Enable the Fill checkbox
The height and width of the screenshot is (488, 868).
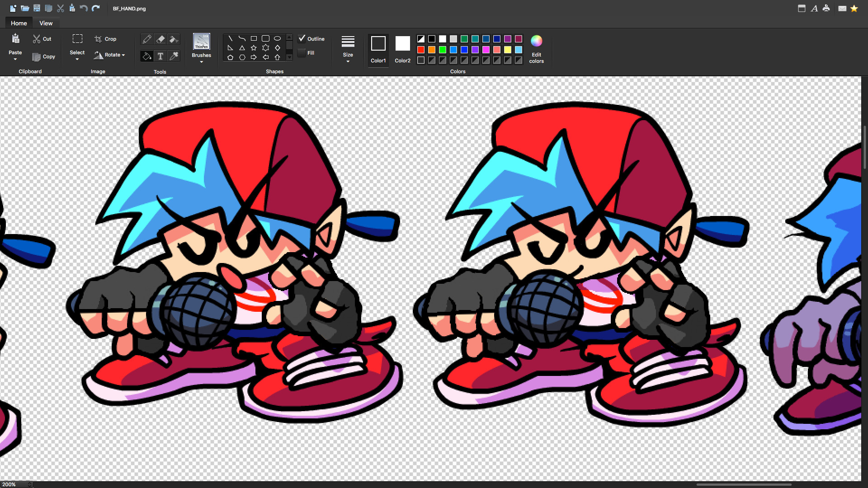tap(302, 53)
